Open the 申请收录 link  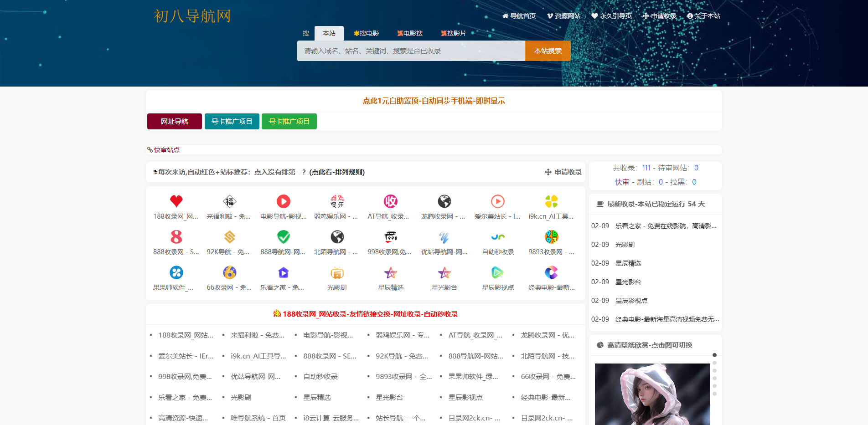(x=660, y=15)
